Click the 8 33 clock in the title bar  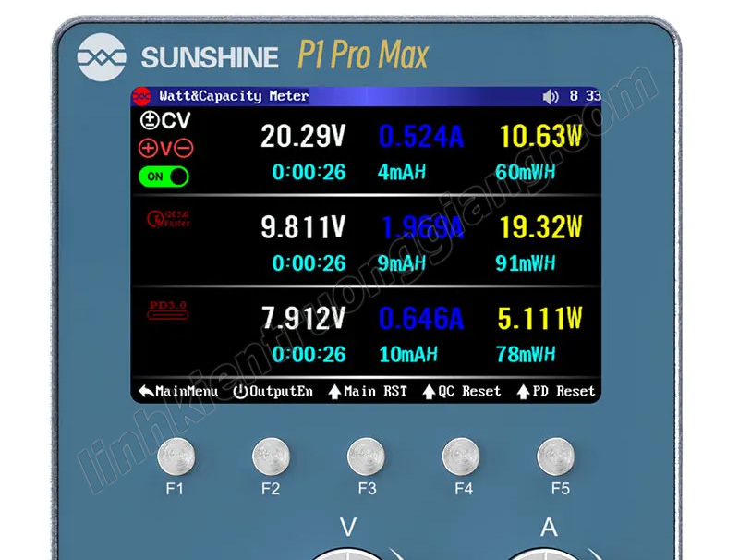click(x=585, y=96)
